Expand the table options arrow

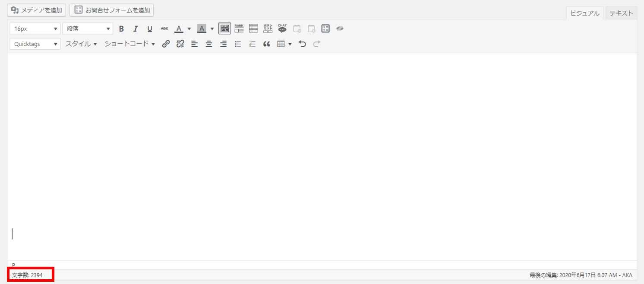290,44
